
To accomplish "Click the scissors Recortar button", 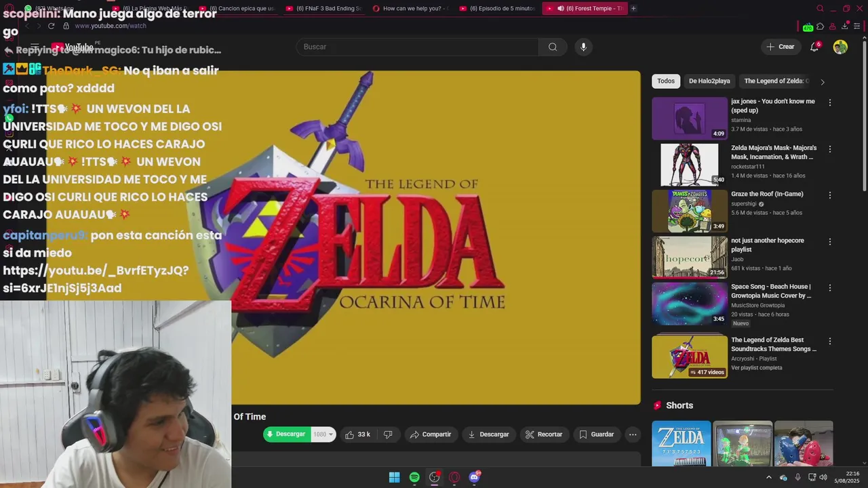I will [x=544, y=434].
